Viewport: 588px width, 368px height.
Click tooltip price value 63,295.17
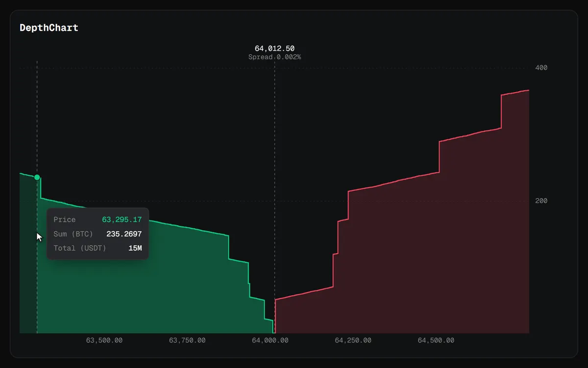pyautogui.click(x=122, y=220)
